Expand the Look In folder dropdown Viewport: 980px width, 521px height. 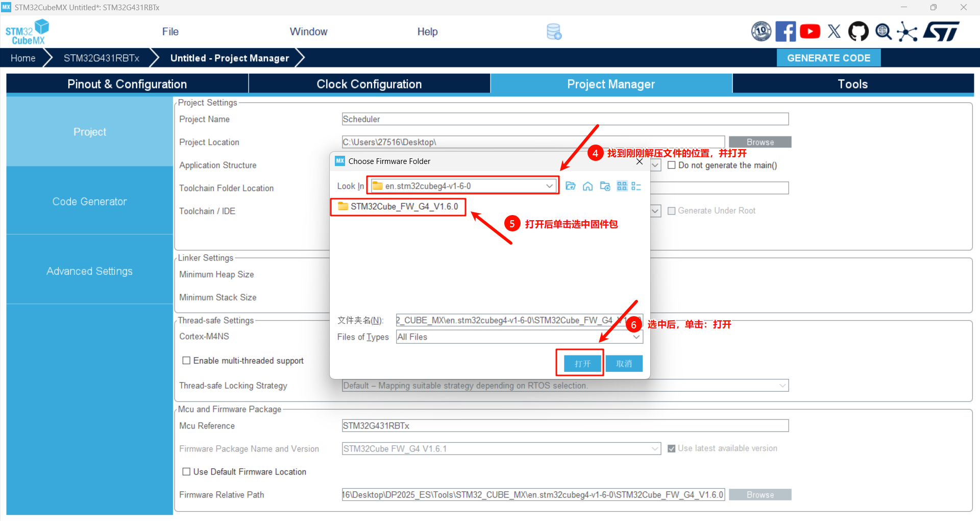(x=549, y=186)
